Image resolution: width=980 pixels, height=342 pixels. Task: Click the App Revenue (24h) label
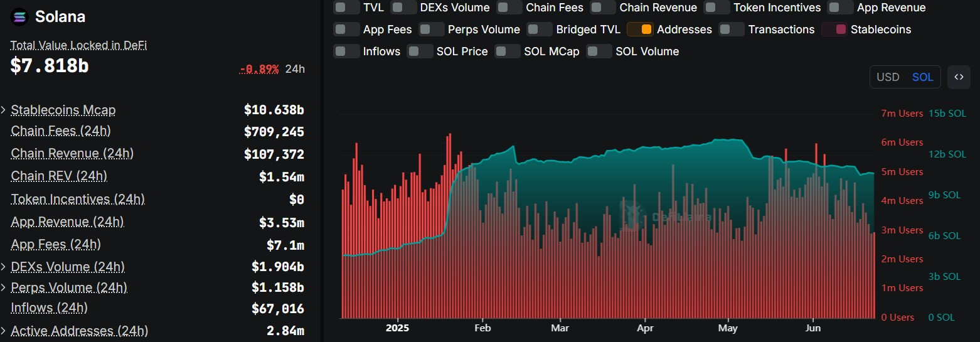pyautogui.click(x=67, y=222)
